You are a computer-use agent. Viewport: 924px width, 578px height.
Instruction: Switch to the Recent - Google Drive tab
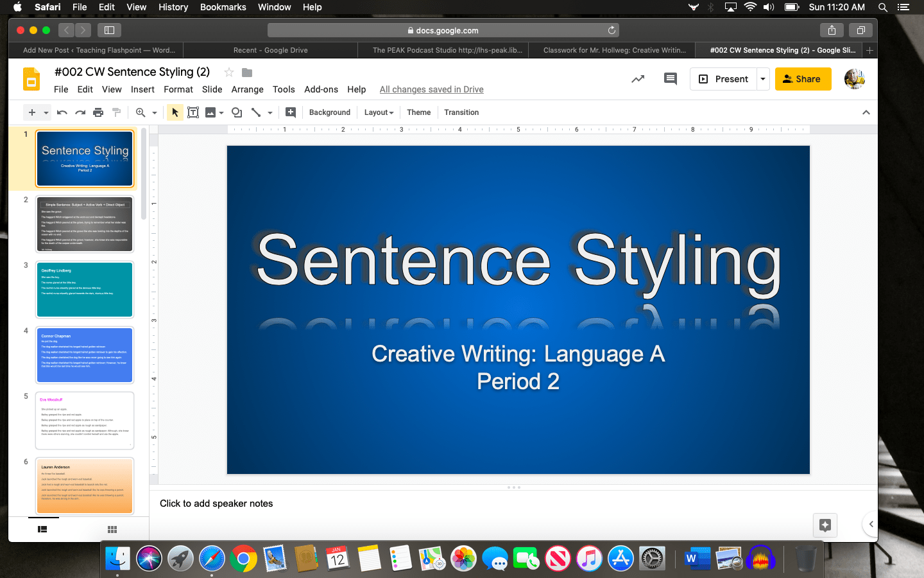coord(270,50)
